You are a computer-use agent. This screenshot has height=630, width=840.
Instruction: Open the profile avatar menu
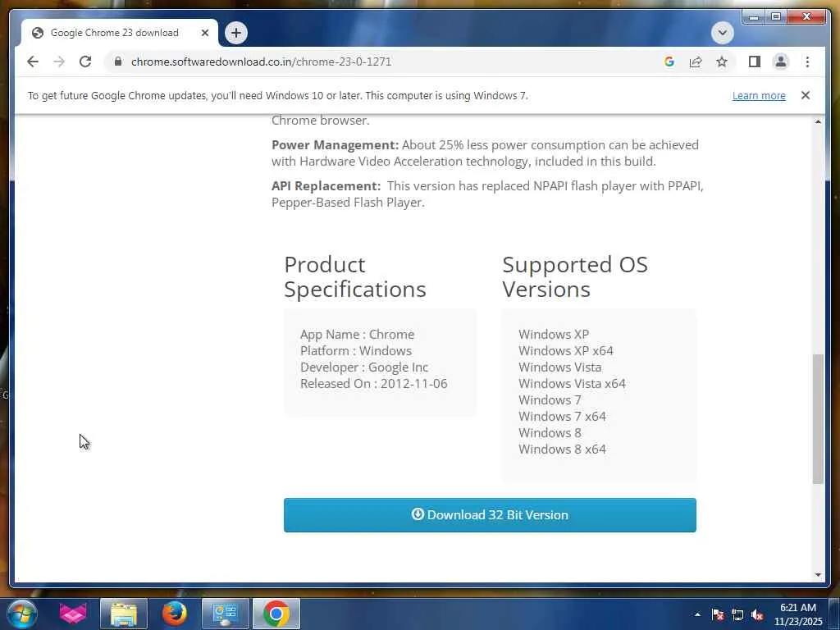pos(781,62)
